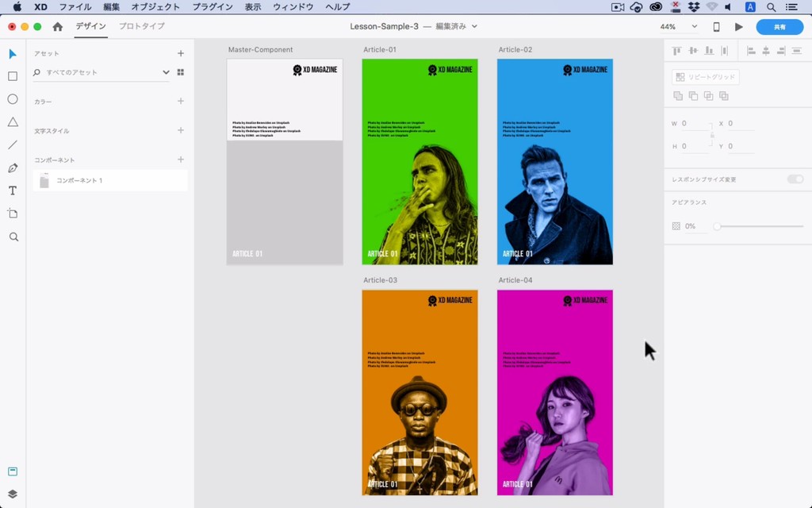The image size is (812, 508).
Task: Select コンポーネント 1 in assets list
Action: pyautogui.click(x=109, y=180)
